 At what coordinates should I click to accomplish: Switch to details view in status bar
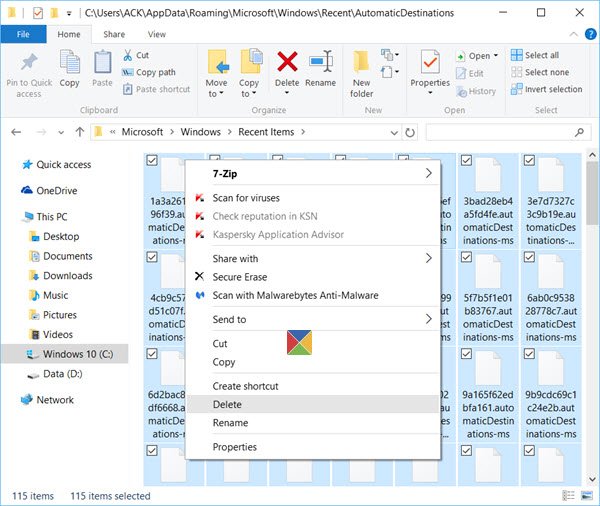[568, 496]
